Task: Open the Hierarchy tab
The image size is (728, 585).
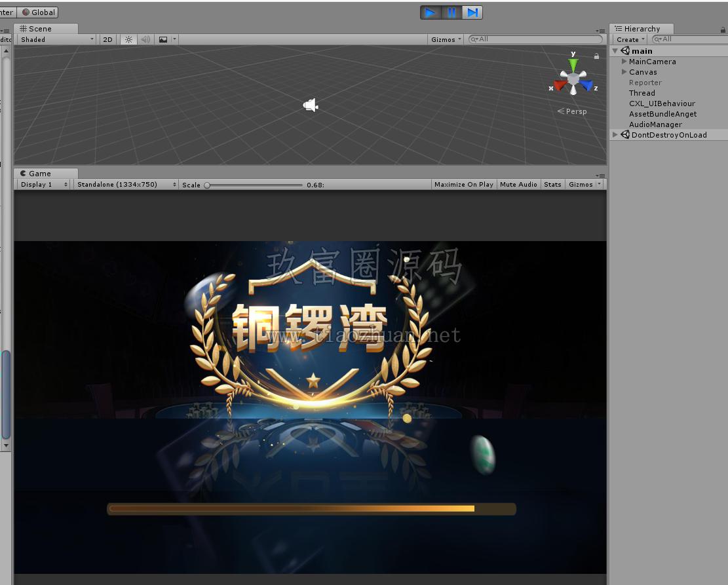Action: click(x=642, y=29)
